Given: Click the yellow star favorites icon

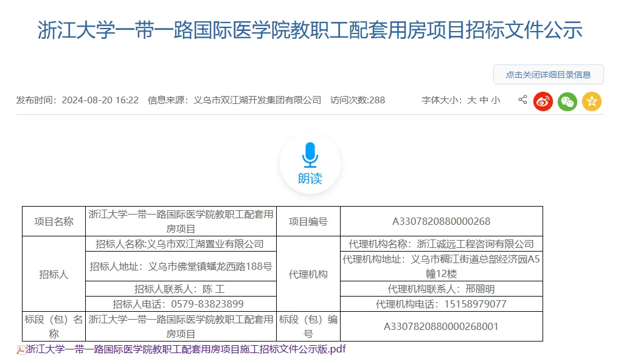Looking at the screenshot, I should [x=592, y=101].
